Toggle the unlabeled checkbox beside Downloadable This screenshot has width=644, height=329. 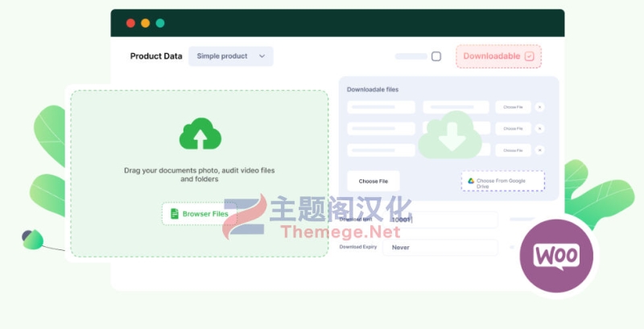pyautogui.click(x=436, y=56)
